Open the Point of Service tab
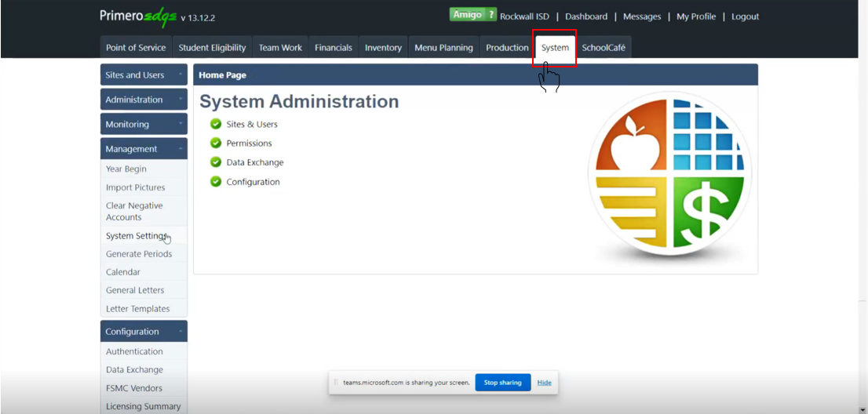Screen dimensions: 868x414 click(136, 48)
